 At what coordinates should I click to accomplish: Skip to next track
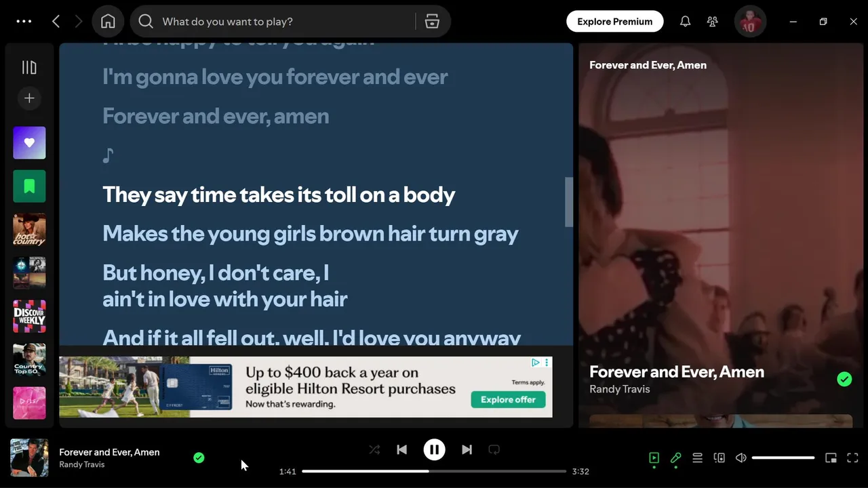coord(467,449)
